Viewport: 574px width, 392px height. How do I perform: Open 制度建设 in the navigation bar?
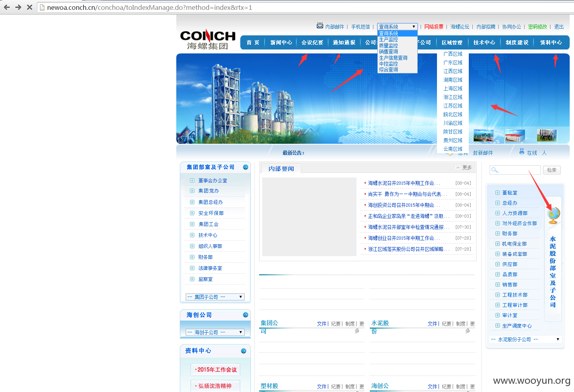(x=517, y=42)
